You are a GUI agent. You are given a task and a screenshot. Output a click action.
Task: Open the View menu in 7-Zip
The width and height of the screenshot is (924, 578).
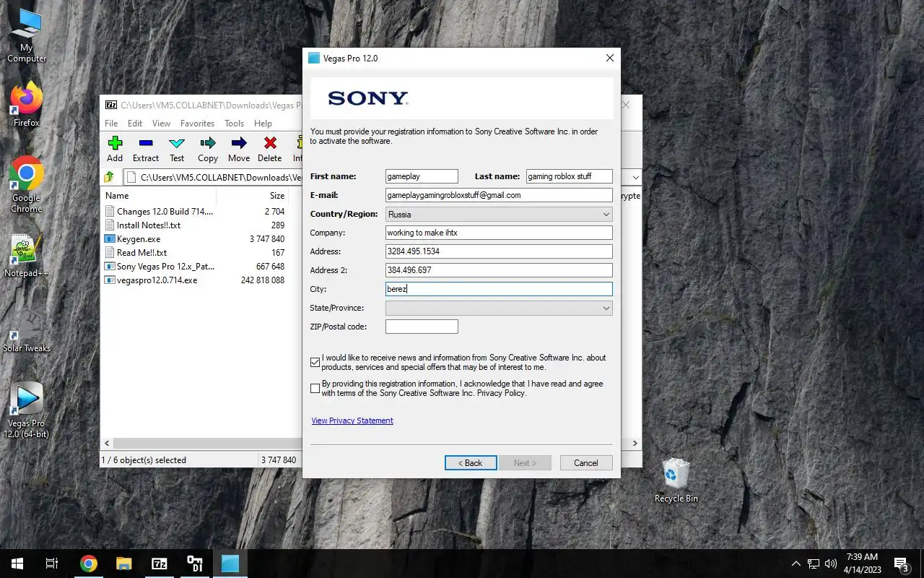[162, 124]
